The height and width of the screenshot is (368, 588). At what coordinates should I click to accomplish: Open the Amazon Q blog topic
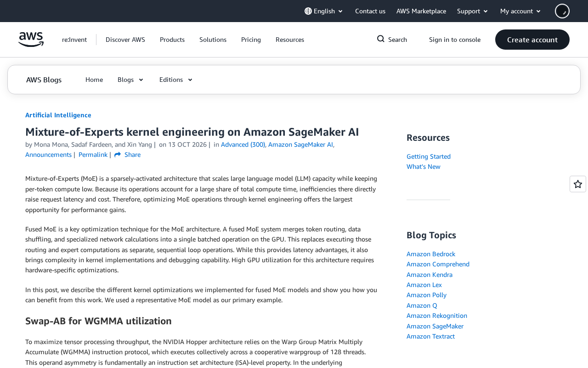coord(422,305)
